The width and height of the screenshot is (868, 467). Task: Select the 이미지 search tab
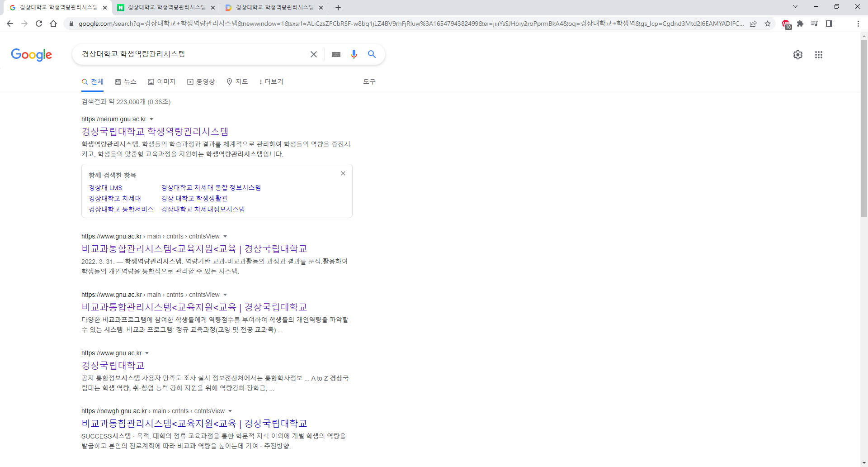(162, 82)
